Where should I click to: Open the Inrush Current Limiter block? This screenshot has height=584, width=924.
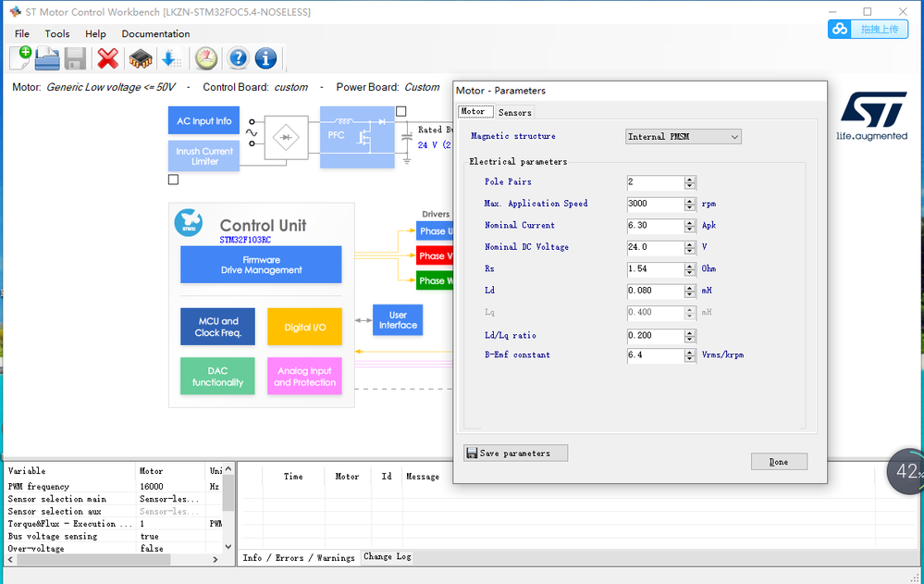[x=203, y=155]
